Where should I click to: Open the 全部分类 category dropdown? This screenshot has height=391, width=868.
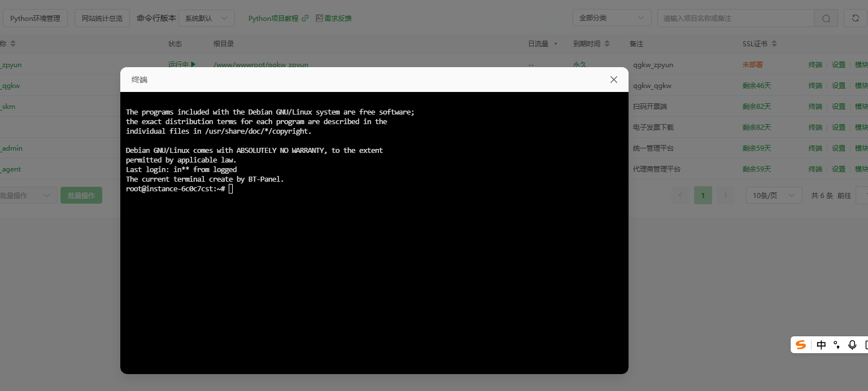612,18
